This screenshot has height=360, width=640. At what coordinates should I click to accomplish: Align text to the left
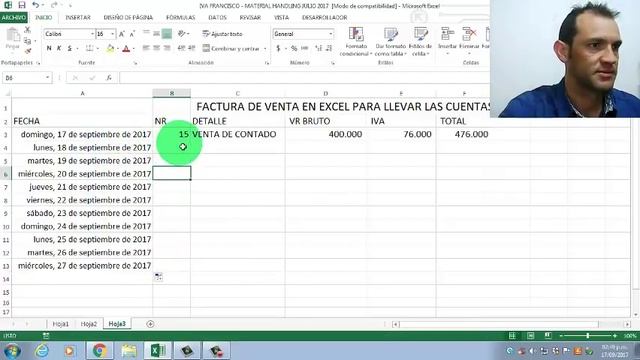coord(146,49)
